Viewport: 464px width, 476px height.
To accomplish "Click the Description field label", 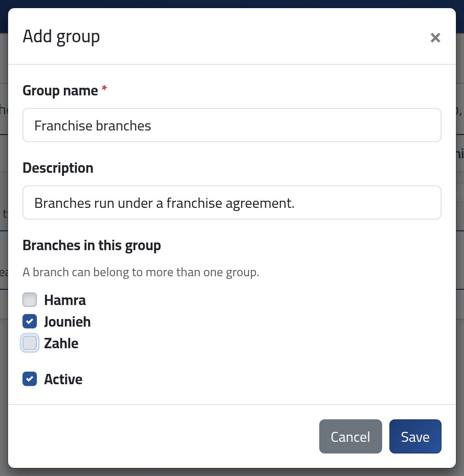I will coord(58,168).
